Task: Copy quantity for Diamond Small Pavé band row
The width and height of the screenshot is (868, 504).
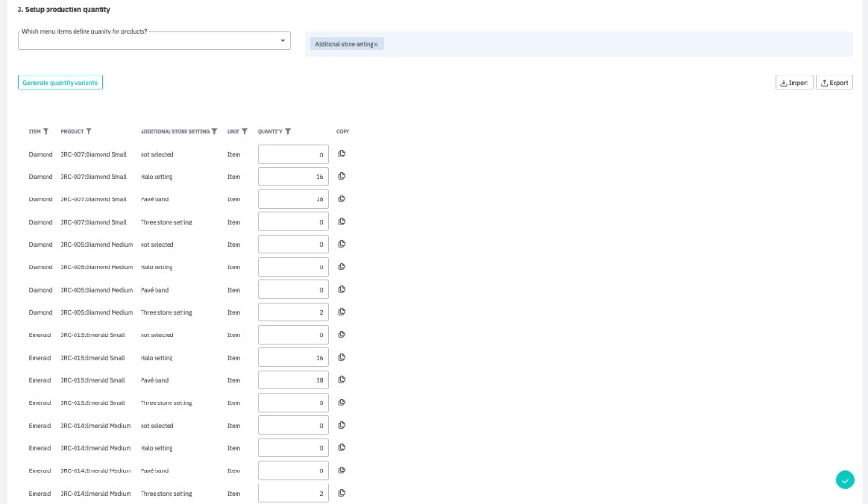Action: coord(341,198)
